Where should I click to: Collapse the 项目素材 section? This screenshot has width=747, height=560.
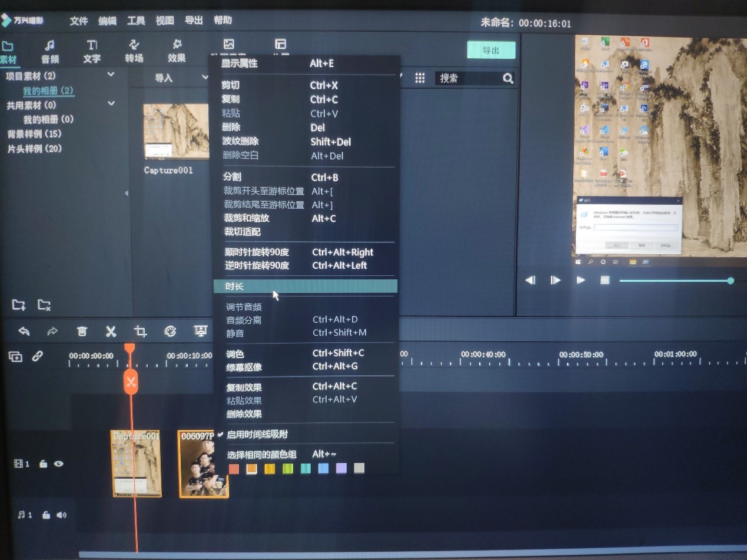point(110,75)
